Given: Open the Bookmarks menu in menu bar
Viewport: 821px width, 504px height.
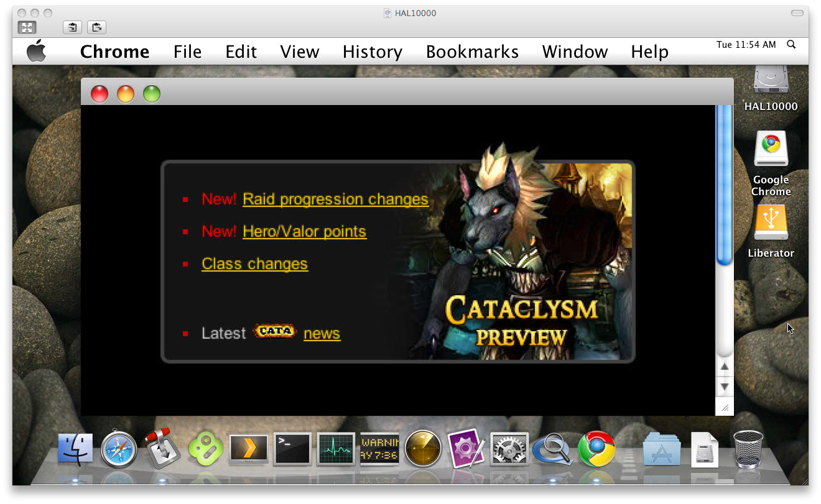Looking at the screenshot, I should point(472,52).
